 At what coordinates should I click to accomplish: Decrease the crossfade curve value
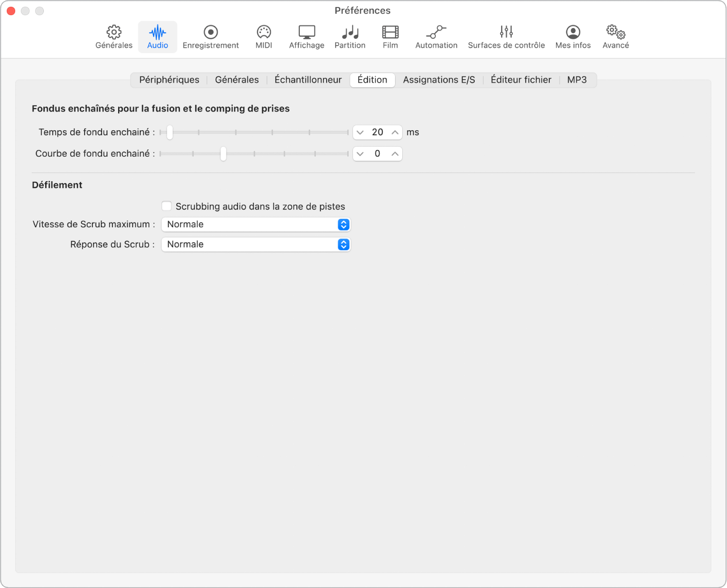[360, 154]
